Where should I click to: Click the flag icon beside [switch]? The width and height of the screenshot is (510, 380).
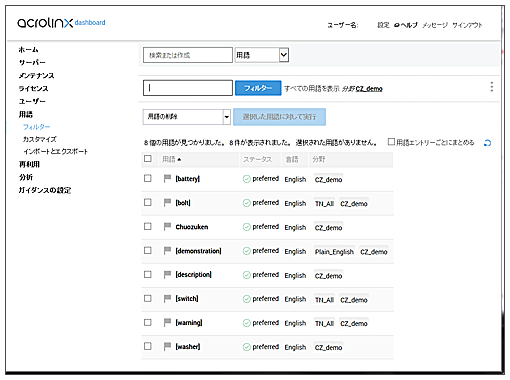point(167,299)
